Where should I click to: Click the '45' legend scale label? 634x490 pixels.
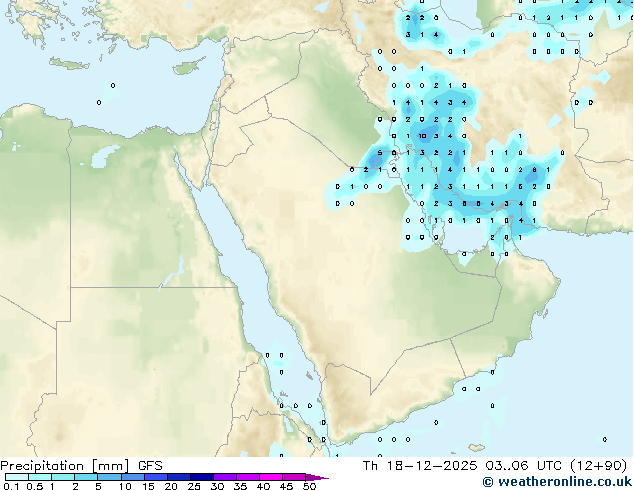tap(286, 486)
